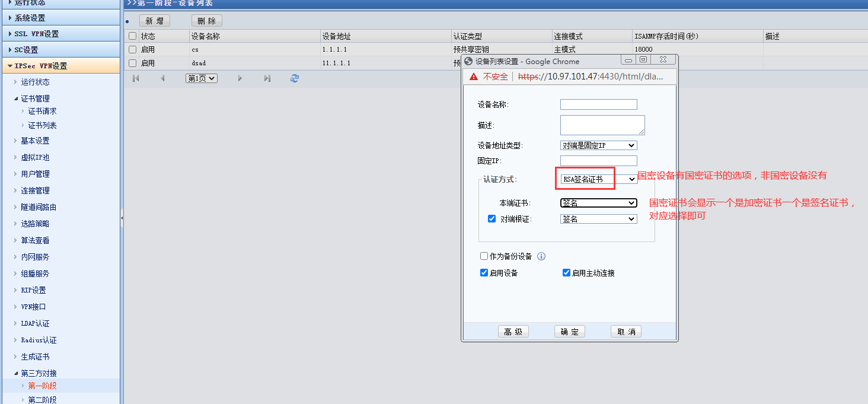The height and width of the screenshot is (404, 868).
Task: Uncheck the 启用主动连接 checkbox
Action: (x=566, y=273)
